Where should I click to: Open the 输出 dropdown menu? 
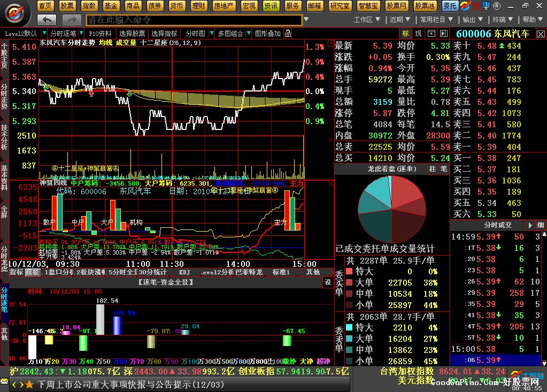tap(473, 20)
